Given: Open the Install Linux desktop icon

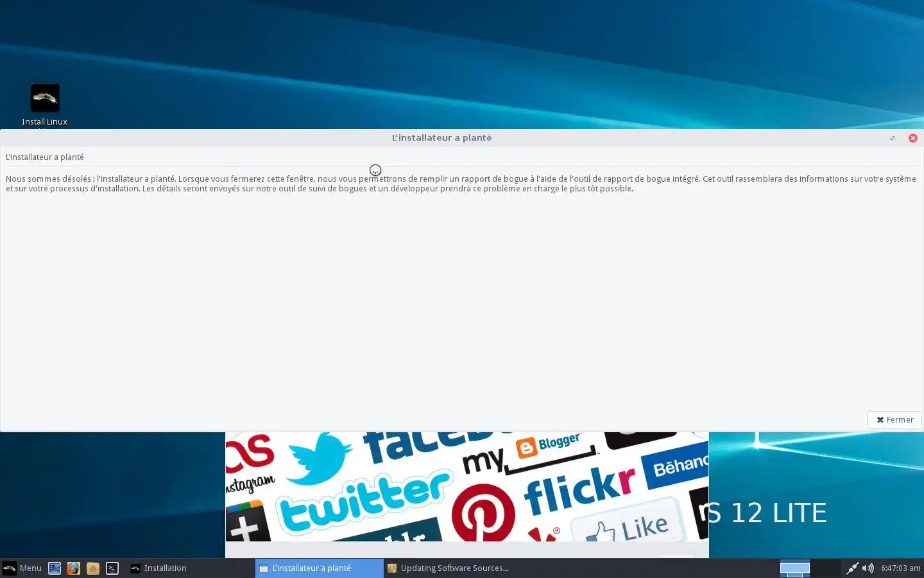Looking at the screenshot, I should point(44,106).
